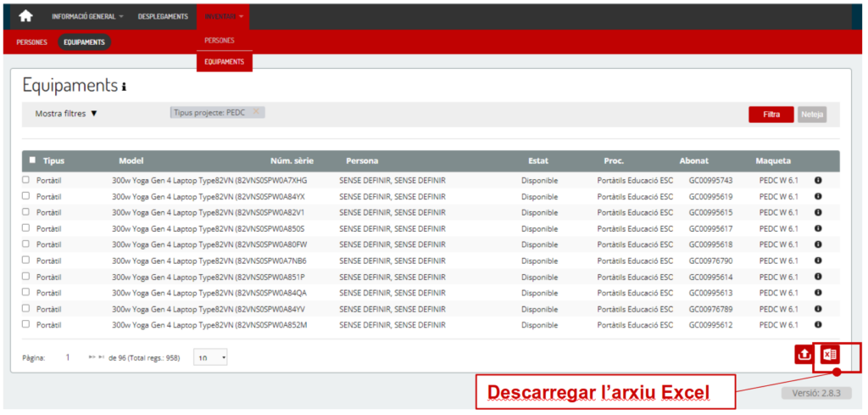Click the home icon in the navbar
Image resolution: width=868 pixels, height=415 pixels.
(25, 16)
